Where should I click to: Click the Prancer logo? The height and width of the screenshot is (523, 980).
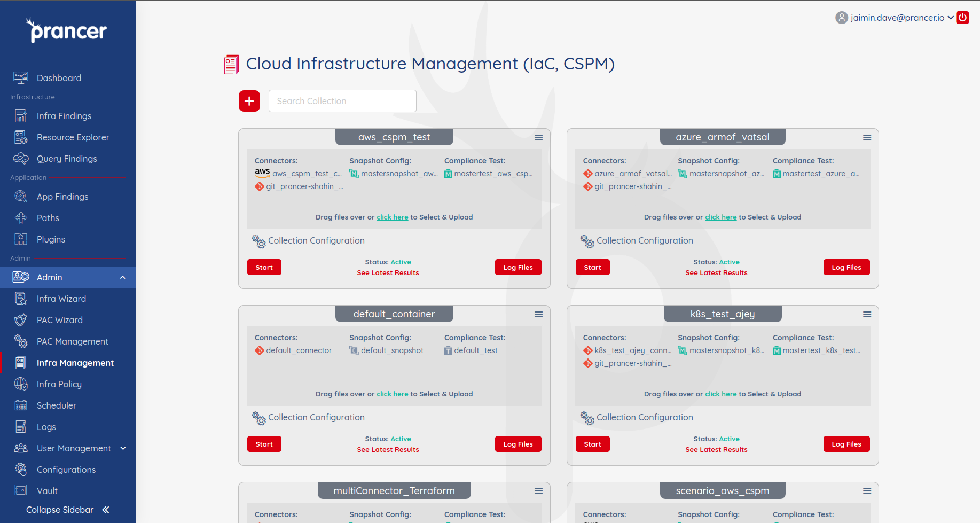click(67, 30)
